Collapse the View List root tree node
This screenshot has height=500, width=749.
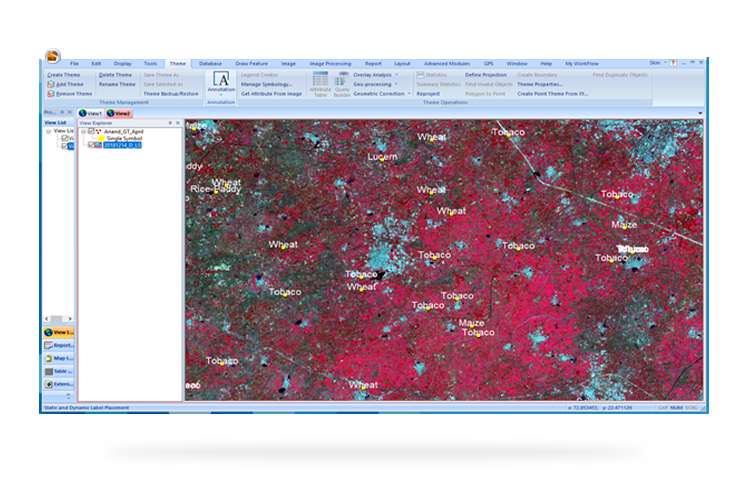point(48,131)
